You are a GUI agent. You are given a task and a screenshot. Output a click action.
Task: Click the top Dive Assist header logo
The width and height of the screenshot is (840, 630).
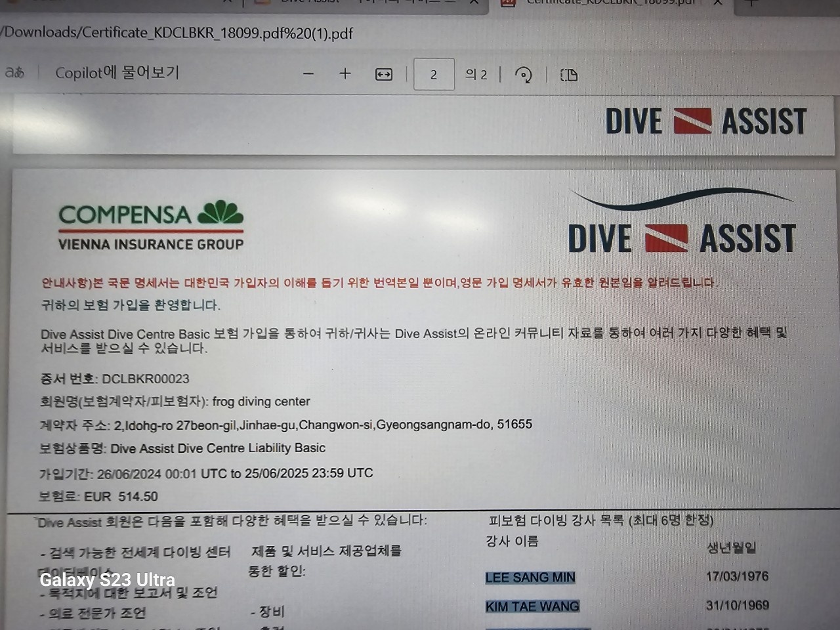click(705, 122)
